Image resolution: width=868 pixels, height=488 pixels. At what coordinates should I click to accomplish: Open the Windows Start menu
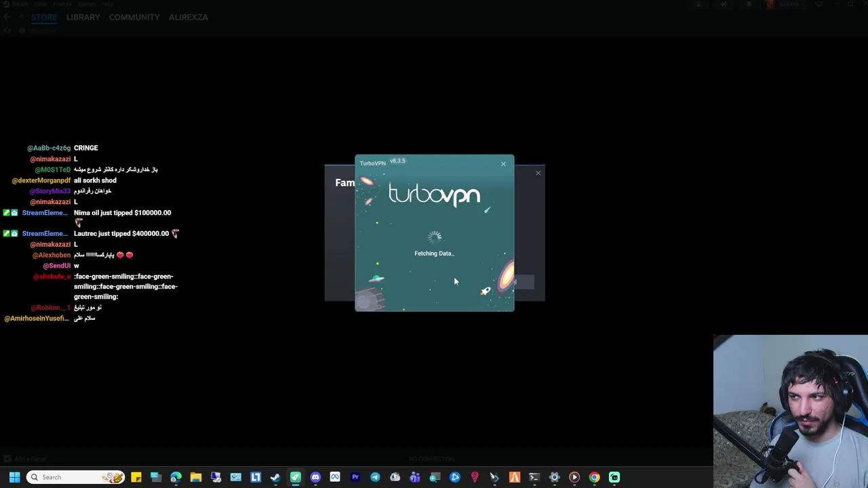(14, 477)
